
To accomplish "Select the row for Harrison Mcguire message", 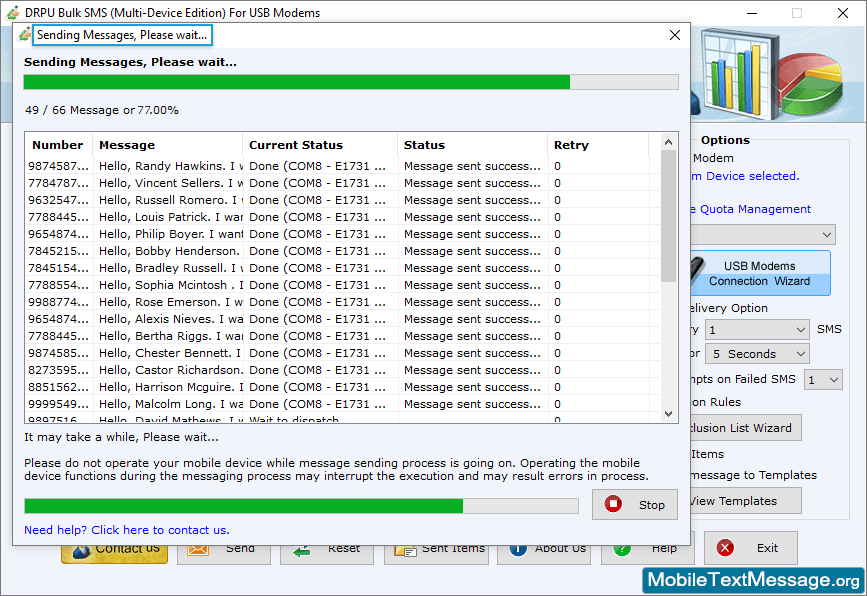I will 343,387.
